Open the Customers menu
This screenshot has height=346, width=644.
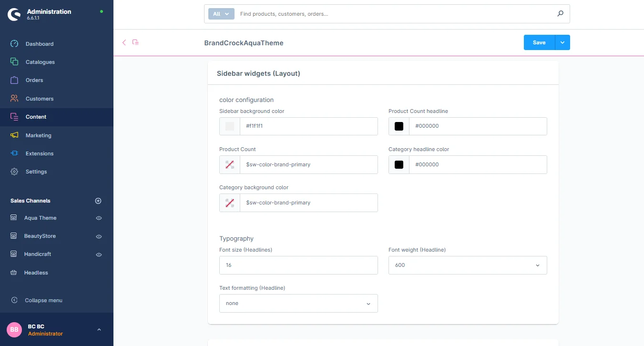click(40, 99)
